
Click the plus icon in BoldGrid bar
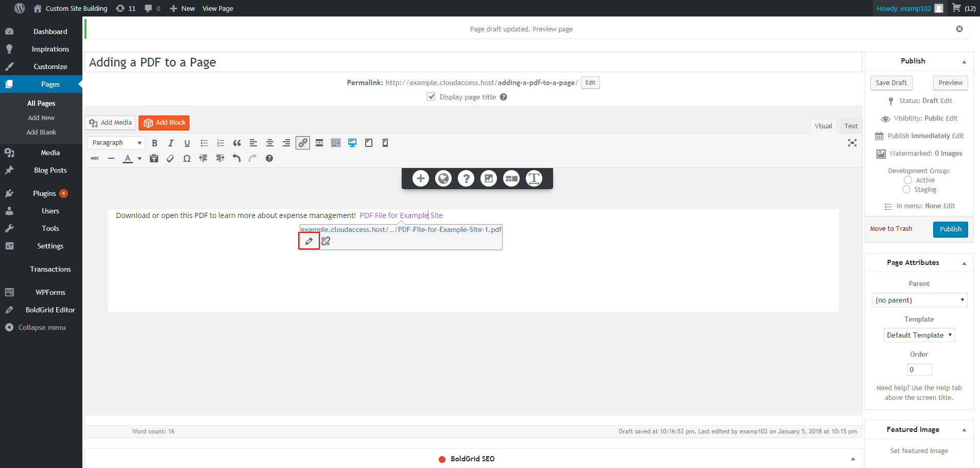pyautogui.click(x=421, y=178)
